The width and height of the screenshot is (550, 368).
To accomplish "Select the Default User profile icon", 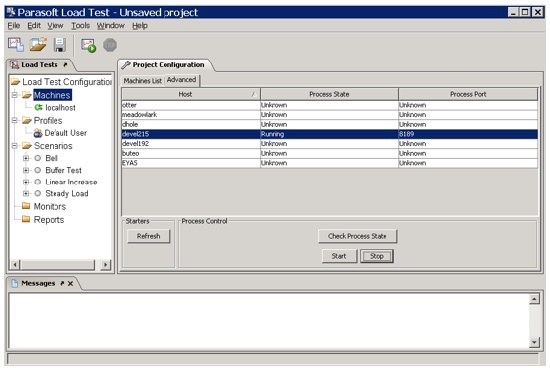I will tap(38, 133).
